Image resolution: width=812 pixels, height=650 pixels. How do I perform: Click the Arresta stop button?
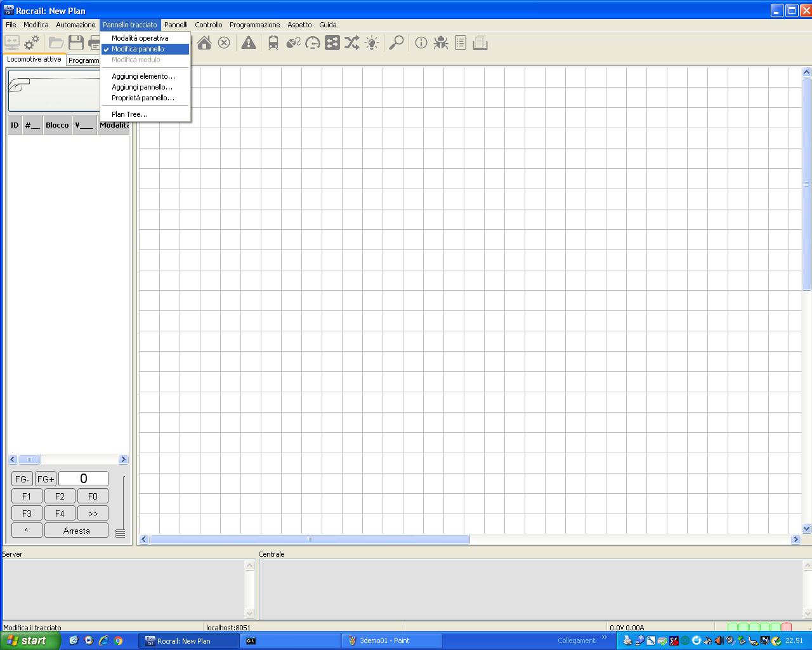(76, 531)
